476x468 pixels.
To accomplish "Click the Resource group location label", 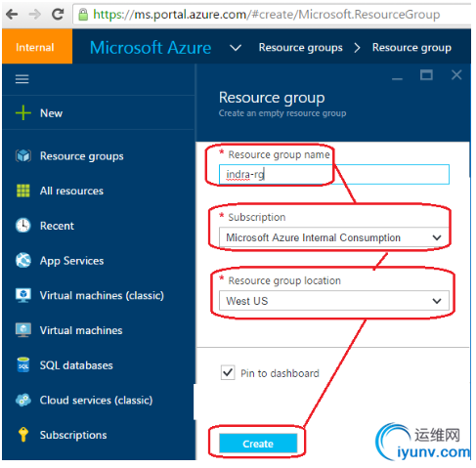I will 284,280.
